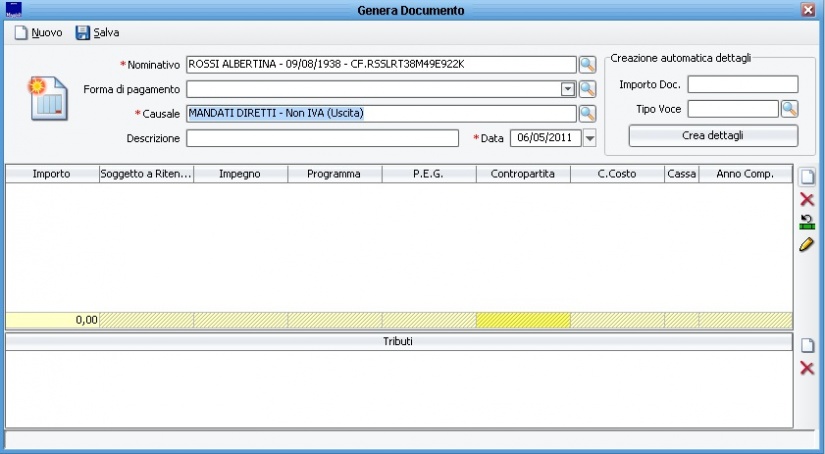Click the Importo column header
Screen dimensions: 825x454
[51, 174]
